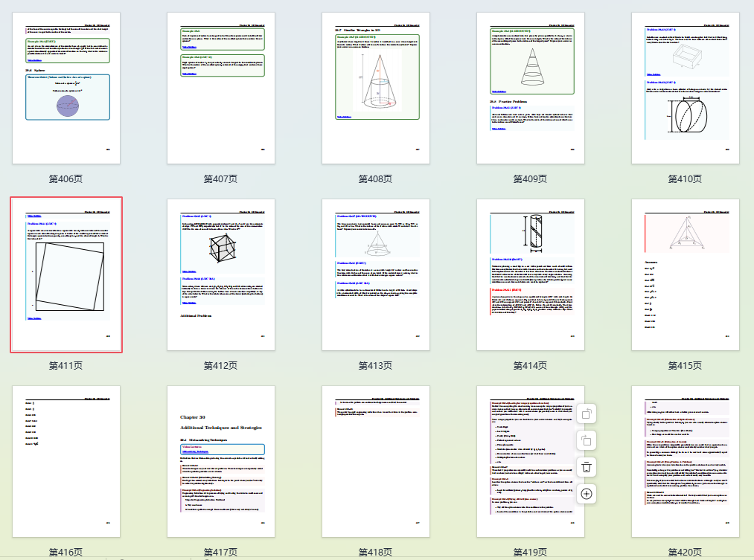754x560 pixels.
Task: Select the page 419 thumbnail
Action: tap(531, 462)
